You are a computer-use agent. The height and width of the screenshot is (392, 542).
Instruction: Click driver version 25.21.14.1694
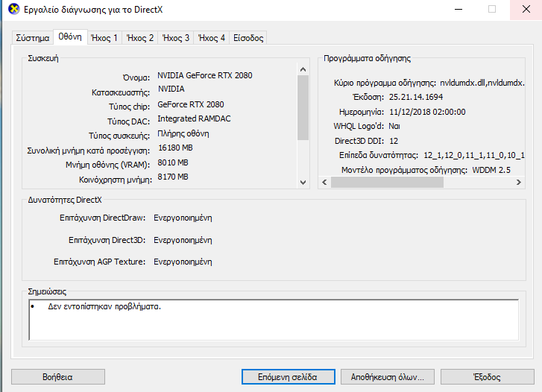pos(416,97)
